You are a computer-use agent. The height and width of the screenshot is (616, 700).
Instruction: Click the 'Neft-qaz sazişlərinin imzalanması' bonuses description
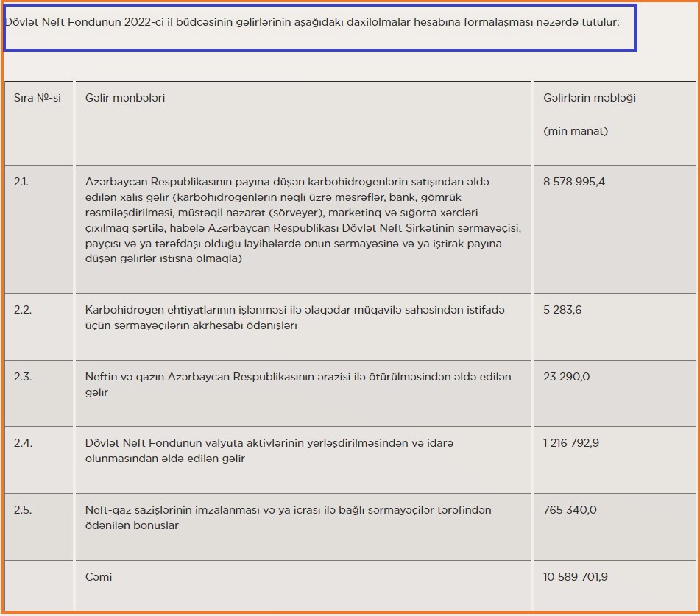288,517
